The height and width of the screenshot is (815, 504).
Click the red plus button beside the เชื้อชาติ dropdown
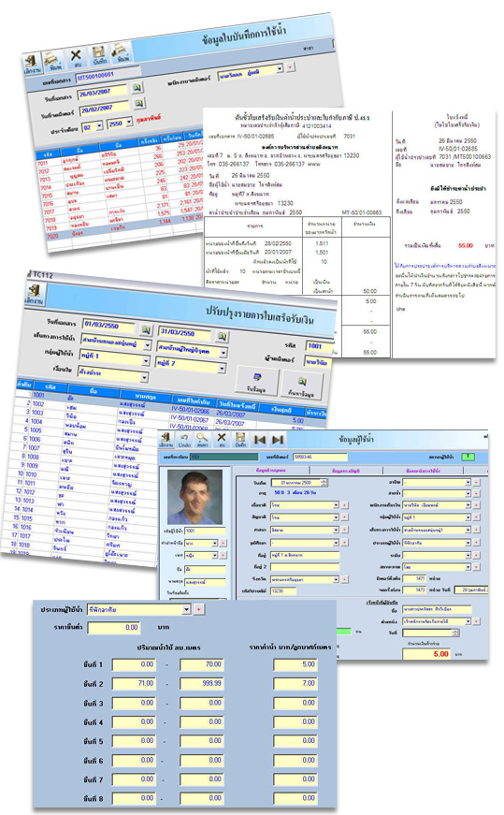tap(344, 504)
